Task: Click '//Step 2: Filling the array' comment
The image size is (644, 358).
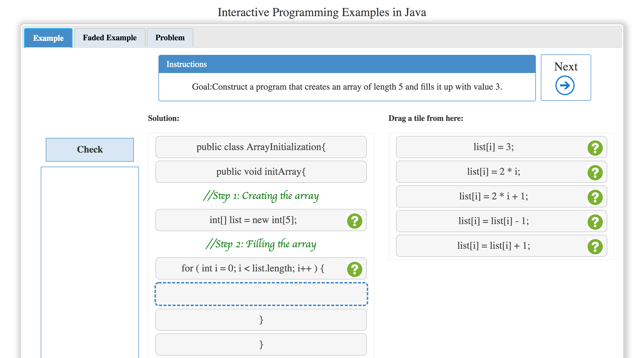Action: pyautogui.click(x=261, y=244)
